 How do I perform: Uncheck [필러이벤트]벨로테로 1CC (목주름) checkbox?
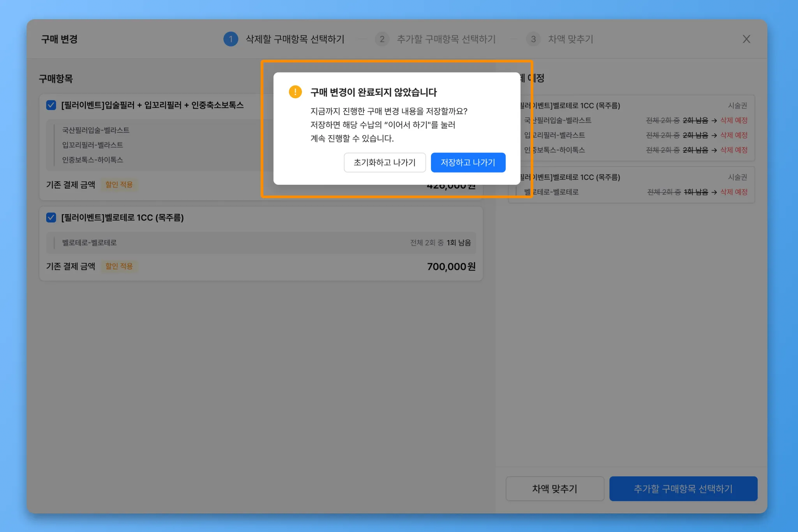click(51, 217)
